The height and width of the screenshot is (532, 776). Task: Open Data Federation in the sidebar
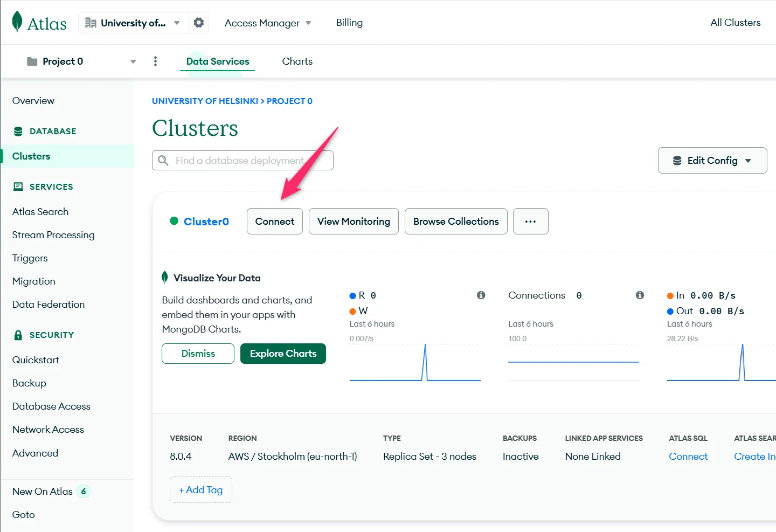tap(48, 305)
